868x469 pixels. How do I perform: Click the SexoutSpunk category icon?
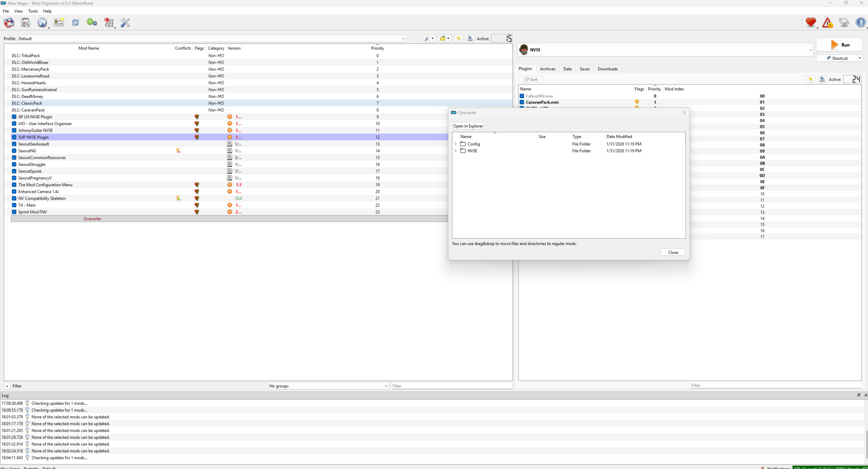tap(230, 171)
